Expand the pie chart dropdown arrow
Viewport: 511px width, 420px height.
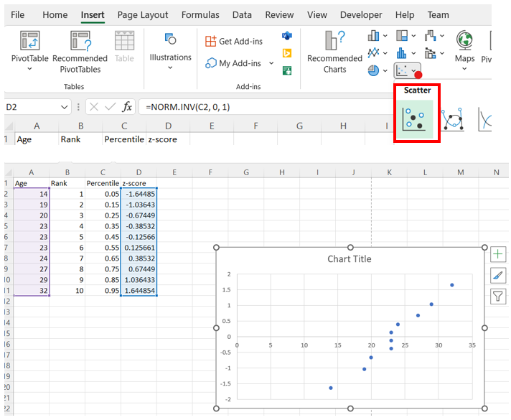tap(385, 71)
